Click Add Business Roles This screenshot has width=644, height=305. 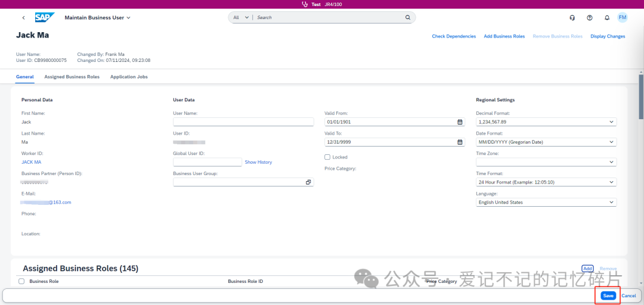(x=504, y=36)
